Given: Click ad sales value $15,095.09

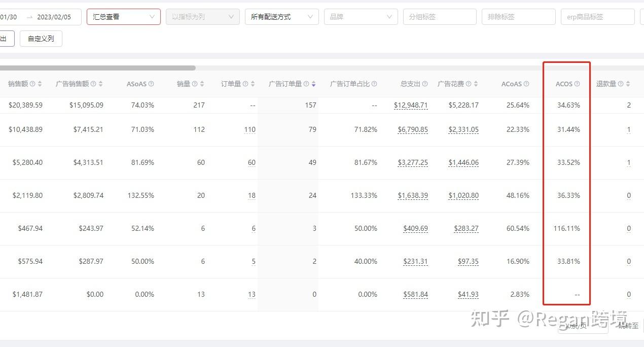Looking at the screenshot, I should pos(86,106).
